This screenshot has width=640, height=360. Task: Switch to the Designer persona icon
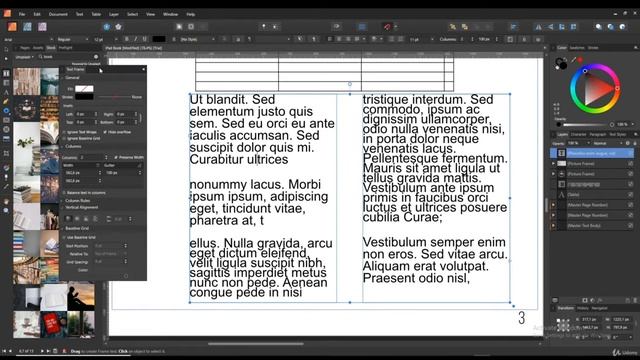click(x=27, y=27)
